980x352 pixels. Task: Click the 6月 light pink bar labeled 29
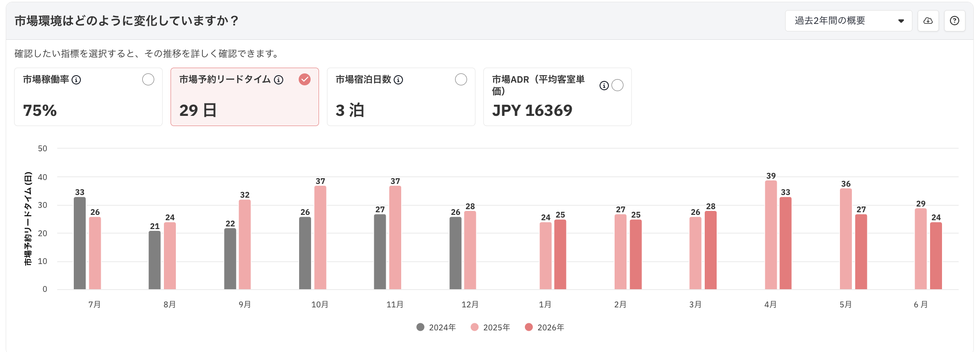click(x=921, y=249)
